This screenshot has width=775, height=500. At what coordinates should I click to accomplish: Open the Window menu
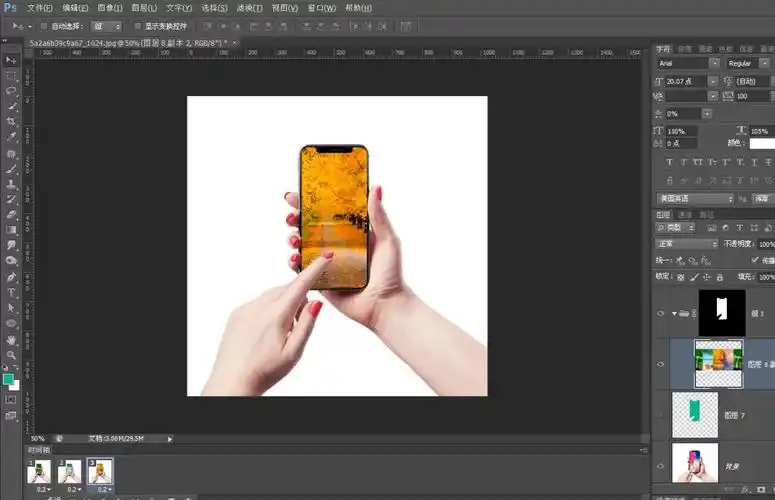point(322,8)
